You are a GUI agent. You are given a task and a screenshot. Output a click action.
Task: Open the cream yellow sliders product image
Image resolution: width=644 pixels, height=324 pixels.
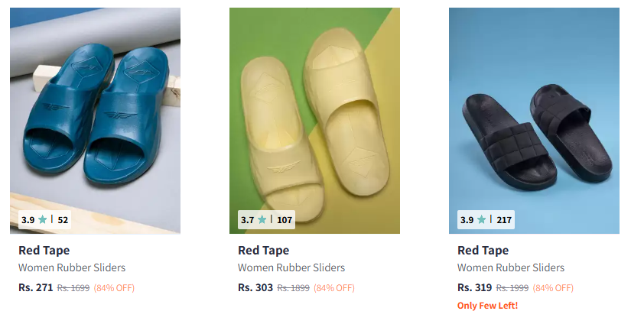tap(314, 121)
